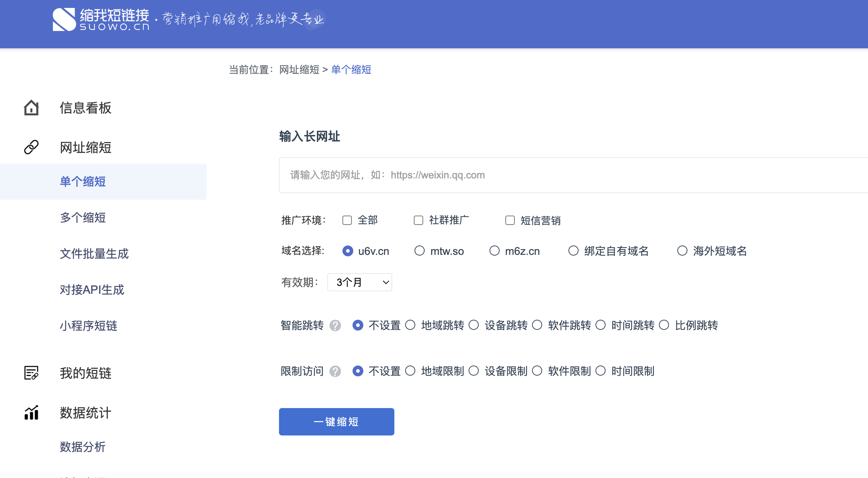Select the mtw.so domain radio button

tap(420, 251)
